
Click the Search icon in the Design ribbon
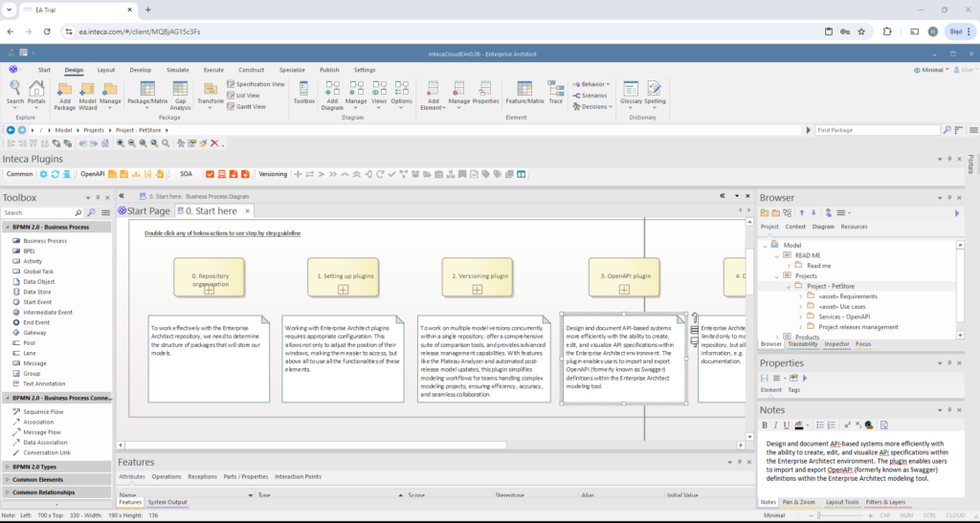tap(15, 94)
